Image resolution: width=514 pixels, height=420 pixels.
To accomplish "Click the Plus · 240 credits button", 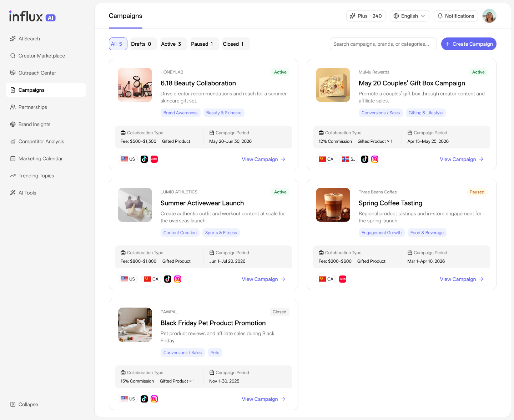I will point(366,16).
